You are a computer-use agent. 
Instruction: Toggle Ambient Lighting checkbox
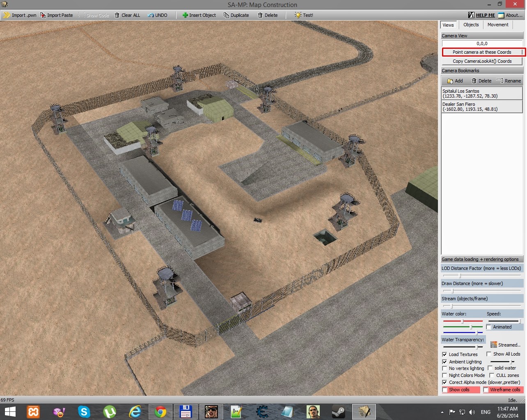445,362
